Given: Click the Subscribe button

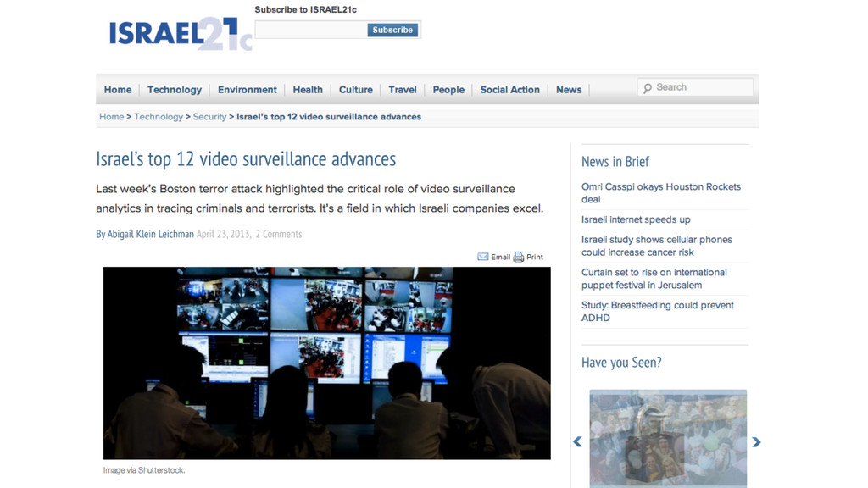Looking at the screenshot, I should pos(392,30).
